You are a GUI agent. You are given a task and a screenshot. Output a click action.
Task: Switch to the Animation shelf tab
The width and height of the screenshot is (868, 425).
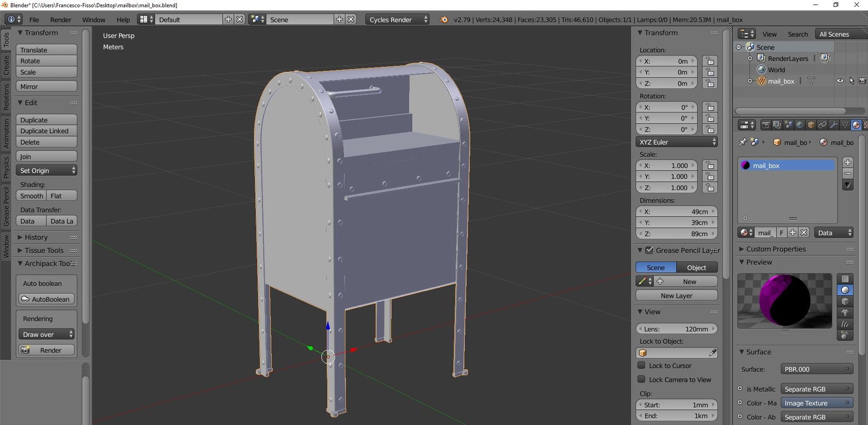pos(6,134)
